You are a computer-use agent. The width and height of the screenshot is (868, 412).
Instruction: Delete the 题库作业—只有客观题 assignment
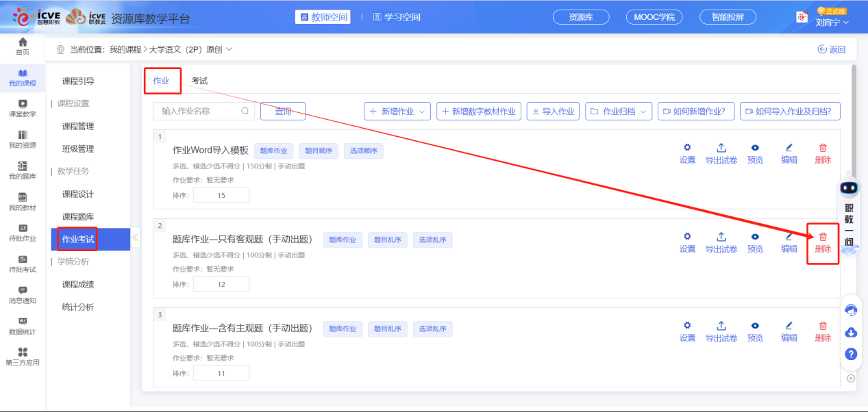(823, 242)
